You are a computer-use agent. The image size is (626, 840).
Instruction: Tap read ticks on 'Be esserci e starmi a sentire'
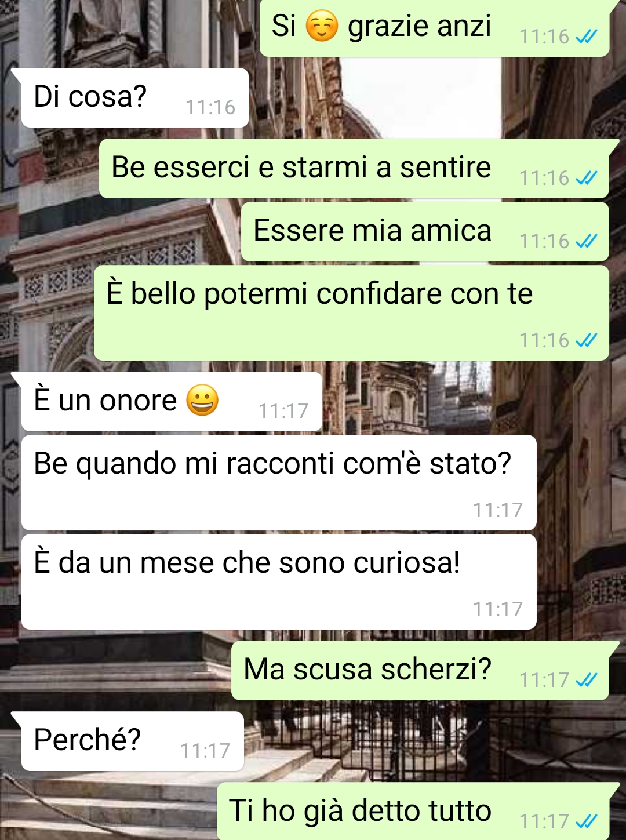coord(587,178)
